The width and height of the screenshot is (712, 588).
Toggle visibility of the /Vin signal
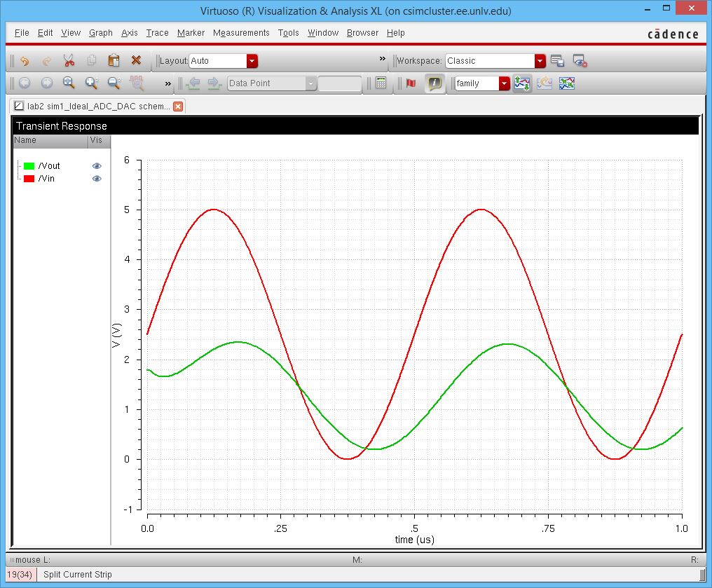pos(97,179)
